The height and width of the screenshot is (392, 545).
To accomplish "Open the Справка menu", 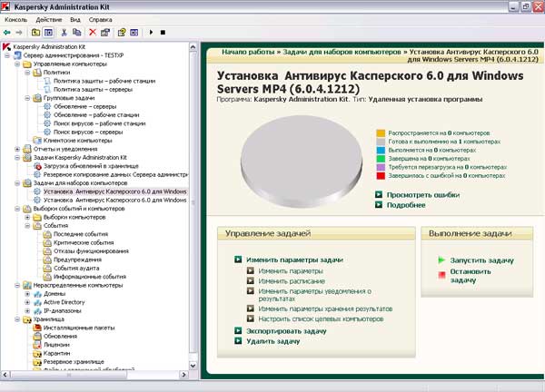I will (101, 18).
